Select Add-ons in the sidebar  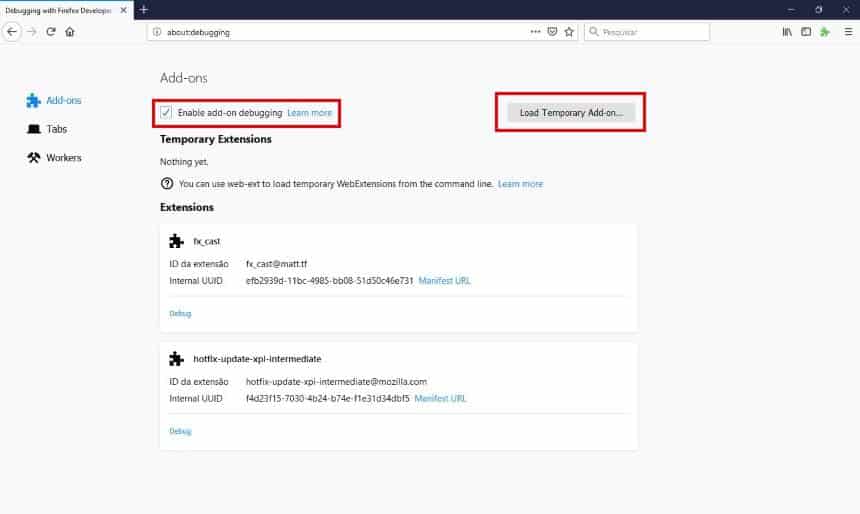tap(54, 100)
